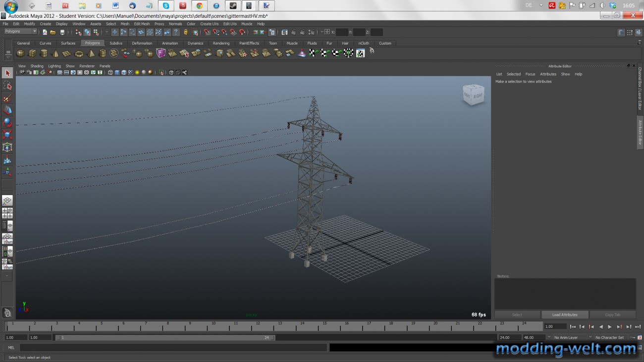Click the MEL command line input
The height and width of the screenshot is (362, 644).
[x=173, y=348]
